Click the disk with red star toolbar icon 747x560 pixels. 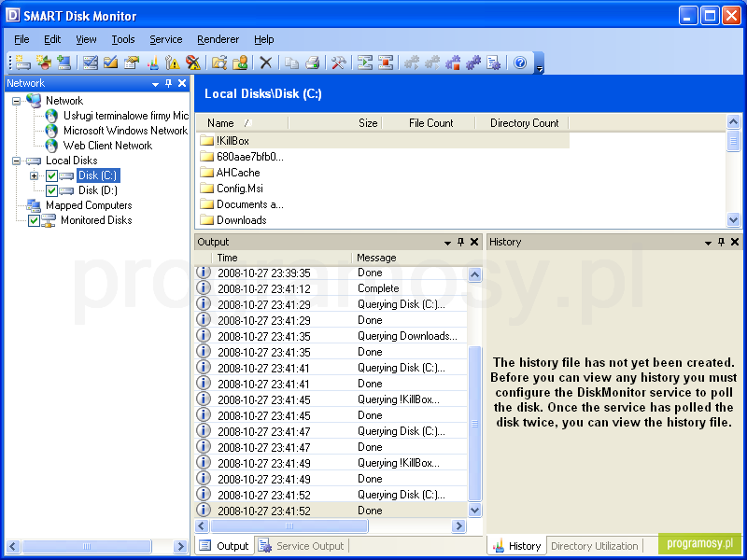point(43,63)
